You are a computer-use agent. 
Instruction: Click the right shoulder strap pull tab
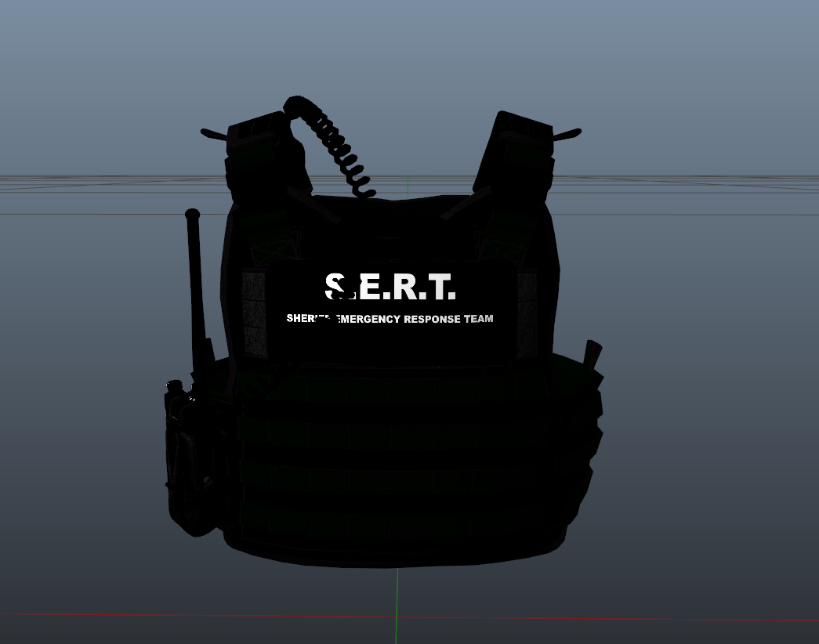(567, 135)
